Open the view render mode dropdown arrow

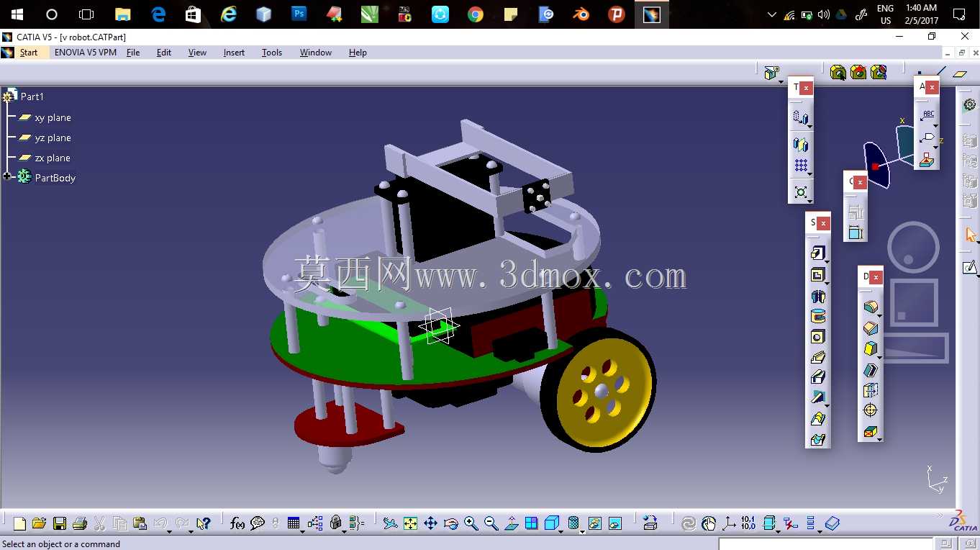(x=582, y=531)
